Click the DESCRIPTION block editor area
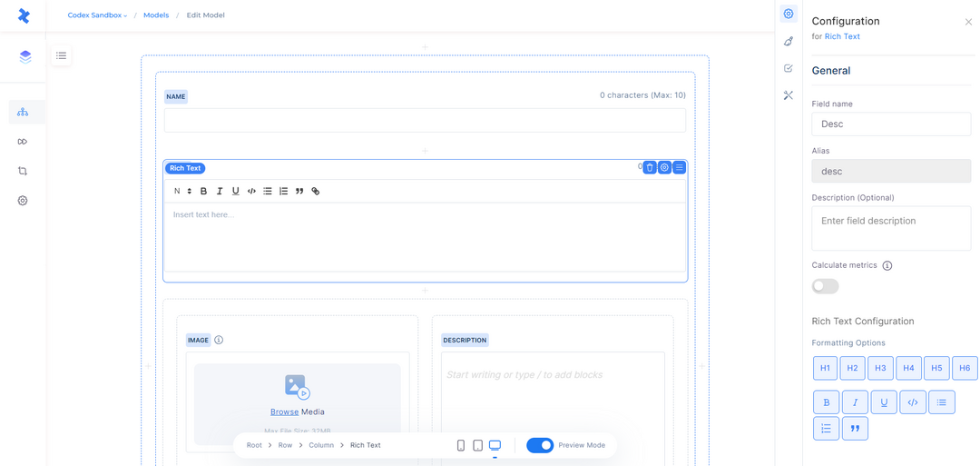The width and height of the screenshot is (980, 466). pyautogui.click(x=553, y=407)
